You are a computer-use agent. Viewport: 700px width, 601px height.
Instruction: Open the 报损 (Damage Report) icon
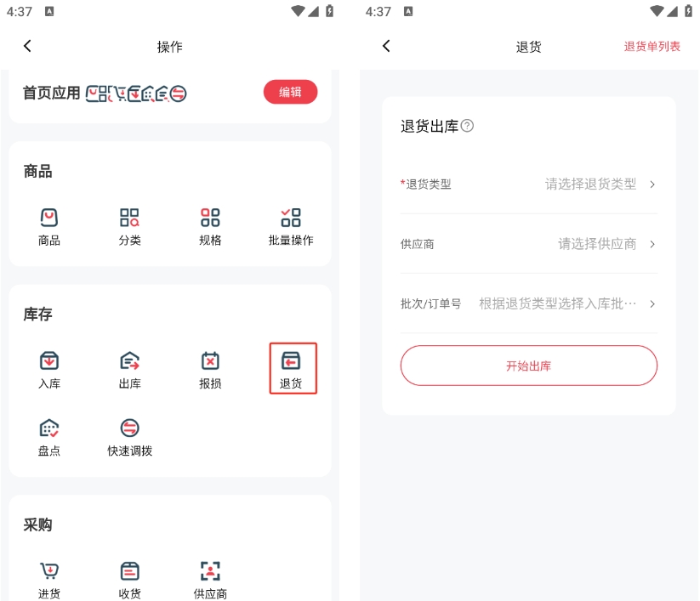pyautogui.click(x=210, y=361)
